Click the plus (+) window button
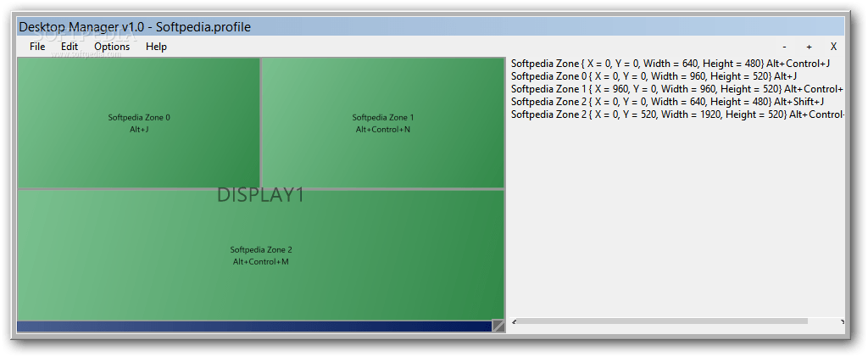868x357 pixels. pos(809,47)
